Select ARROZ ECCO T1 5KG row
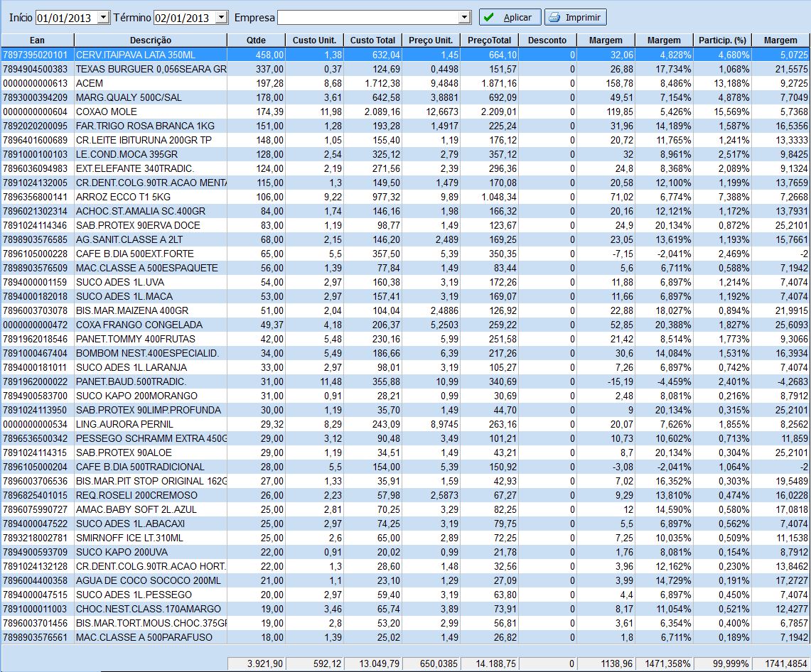 (405, 197)
